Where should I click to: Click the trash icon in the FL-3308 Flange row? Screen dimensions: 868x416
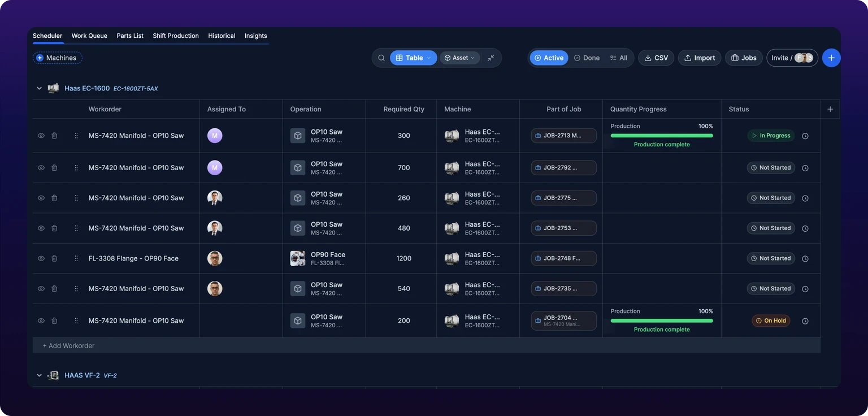tap(54, 258)
